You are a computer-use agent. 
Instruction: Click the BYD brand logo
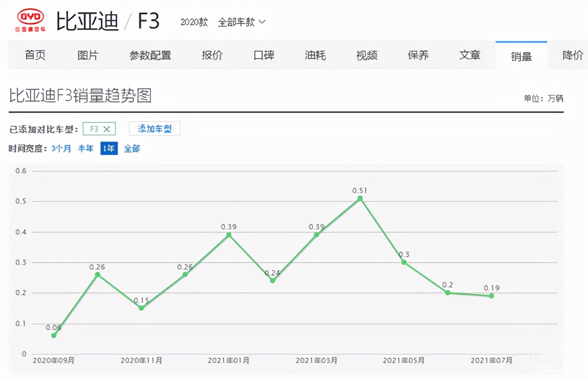(x=31, y=20)
